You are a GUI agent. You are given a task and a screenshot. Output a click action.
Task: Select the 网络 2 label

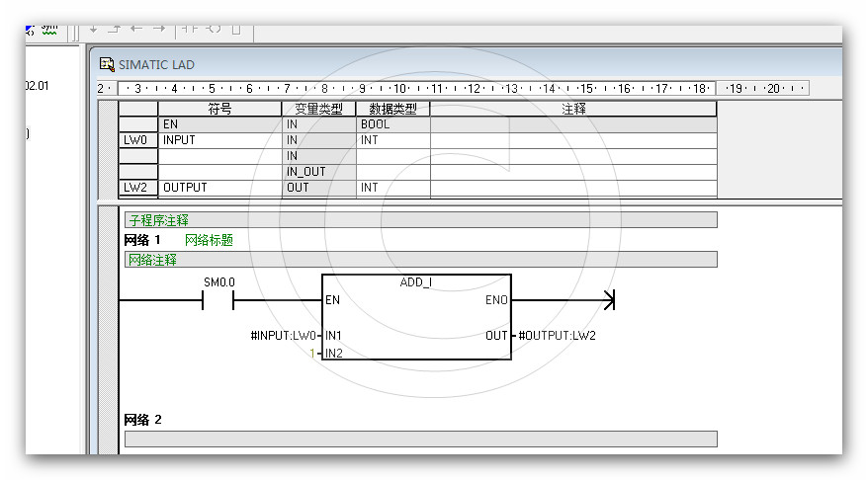[x=142, y=420]
